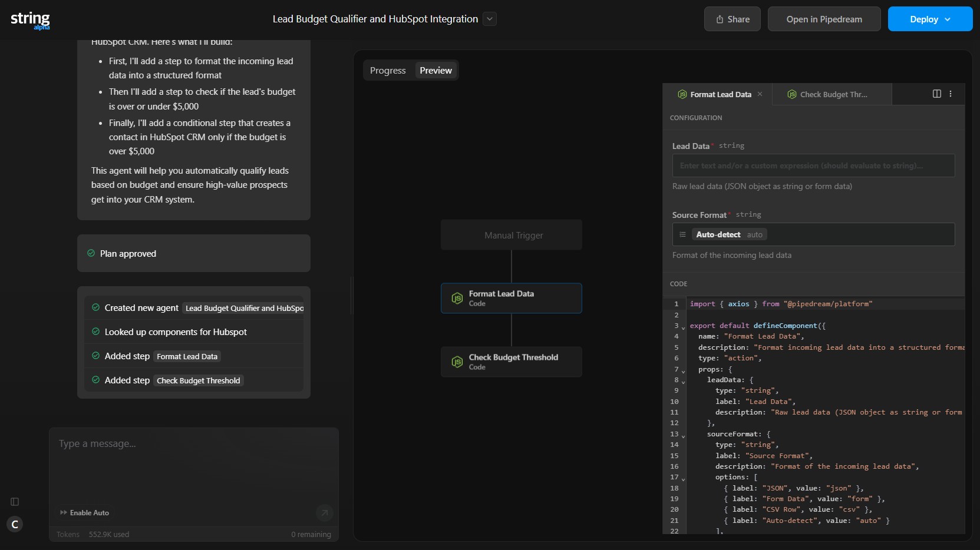The image size is (980, 550).
Task: Click the Format Lead Data step chip
Action: tap(187, 356)
